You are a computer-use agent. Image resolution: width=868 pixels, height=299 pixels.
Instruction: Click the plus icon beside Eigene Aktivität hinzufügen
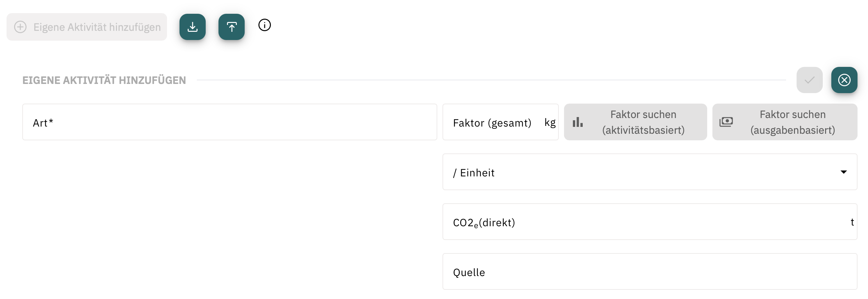coord(21,27)
